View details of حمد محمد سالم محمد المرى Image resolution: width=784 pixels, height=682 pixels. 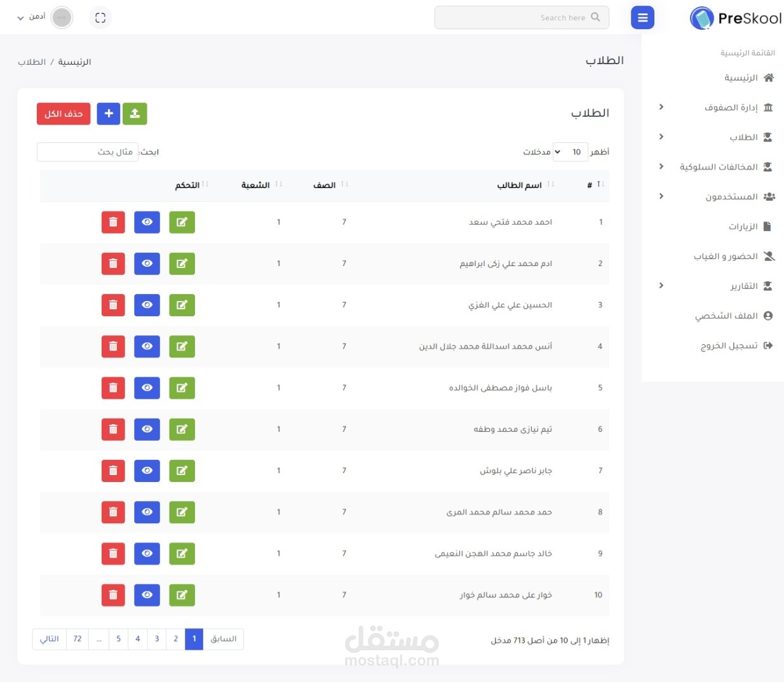pyautogui.click(x=147, y=512)
